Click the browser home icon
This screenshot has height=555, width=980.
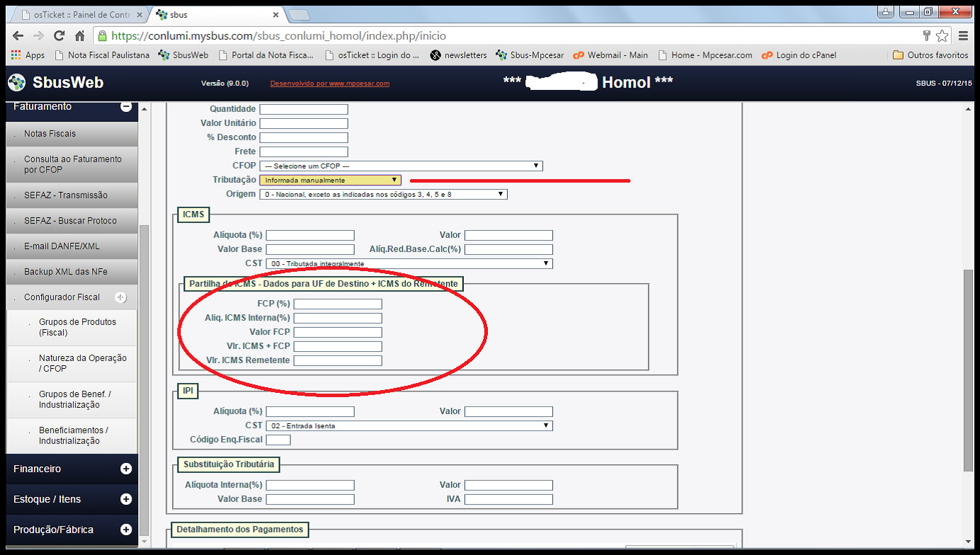click(80, 35)
